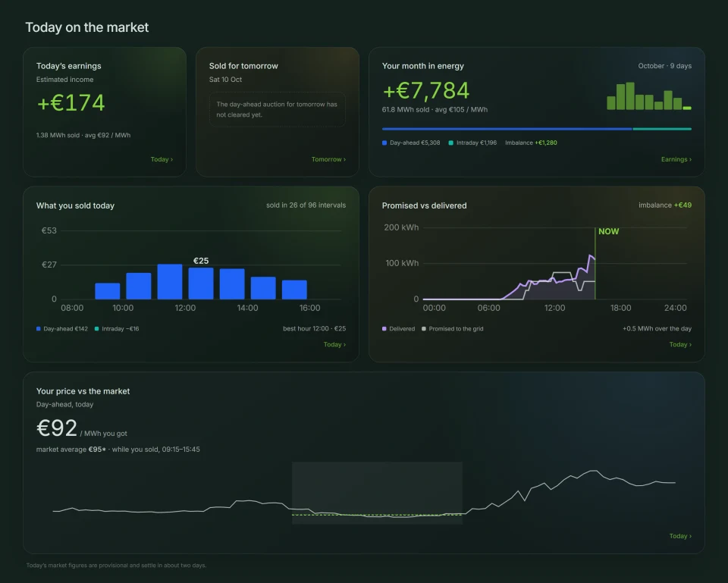Click the Intraday −€16 legend swatch

(x=96, y=328)
